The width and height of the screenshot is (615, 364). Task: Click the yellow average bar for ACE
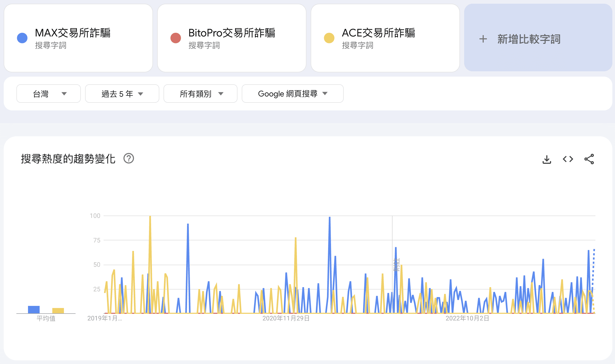tap(58, 311)
